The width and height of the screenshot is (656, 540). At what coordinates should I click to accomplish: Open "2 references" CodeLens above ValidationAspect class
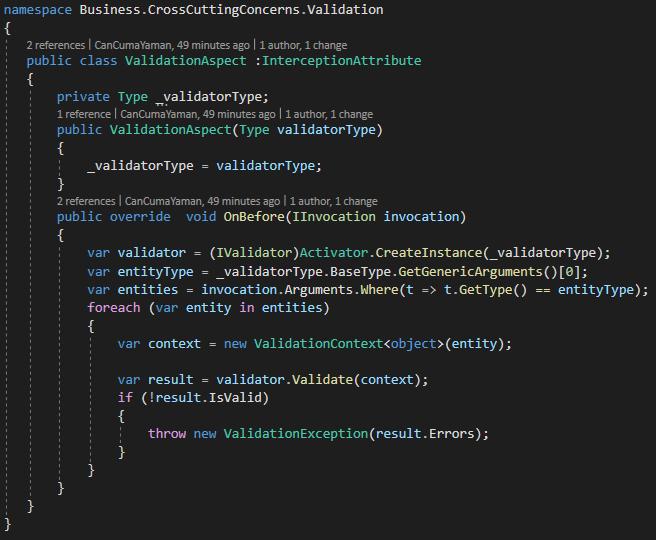point(56,46)
